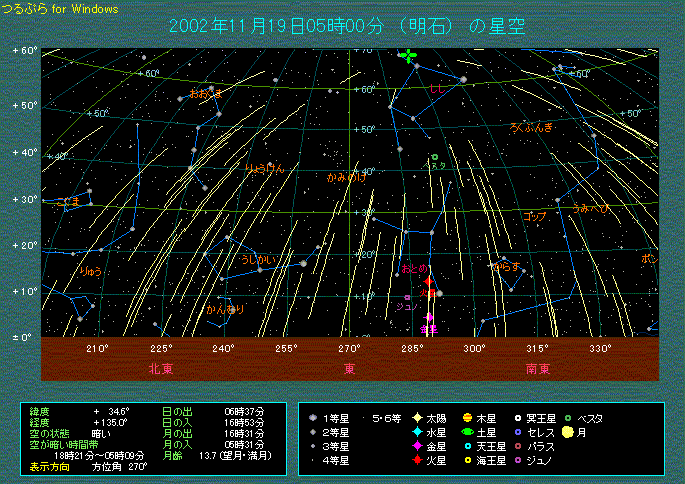Click the おおぐま constellation label
Screen dimensions: 685x484
[205, 93]
